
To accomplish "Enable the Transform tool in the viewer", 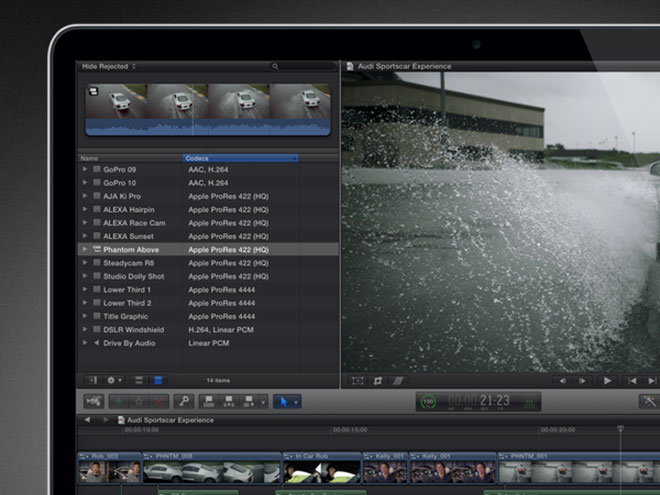I will (358, 381).
